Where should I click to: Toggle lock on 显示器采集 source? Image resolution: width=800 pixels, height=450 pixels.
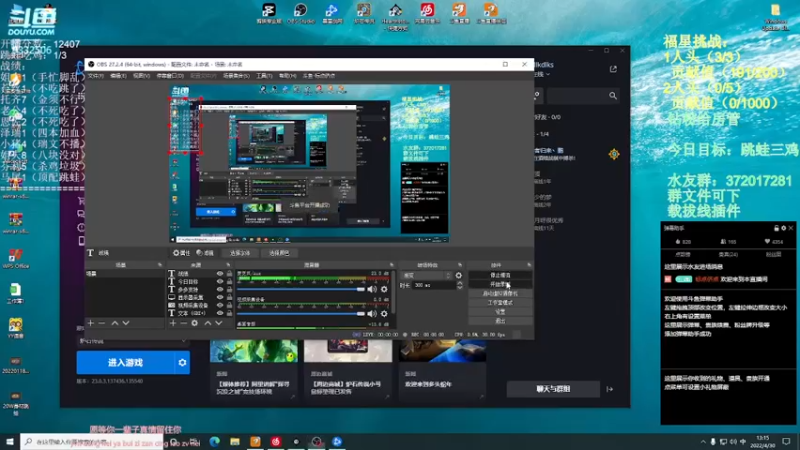pos(229,297)
